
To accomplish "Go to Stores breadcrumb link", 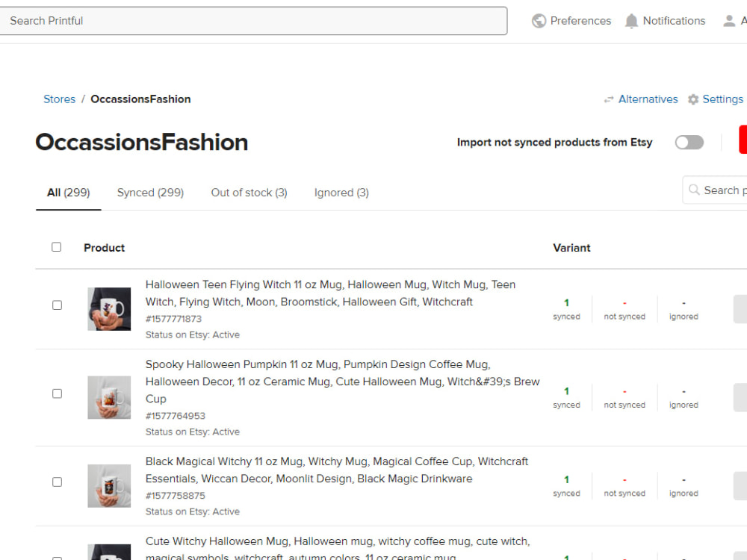I will 59,99.
